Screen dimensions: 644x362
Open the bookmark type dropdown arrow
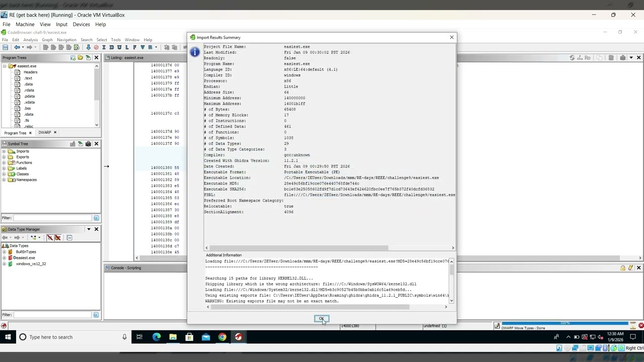pyautogui.click(x=155, y=47)
